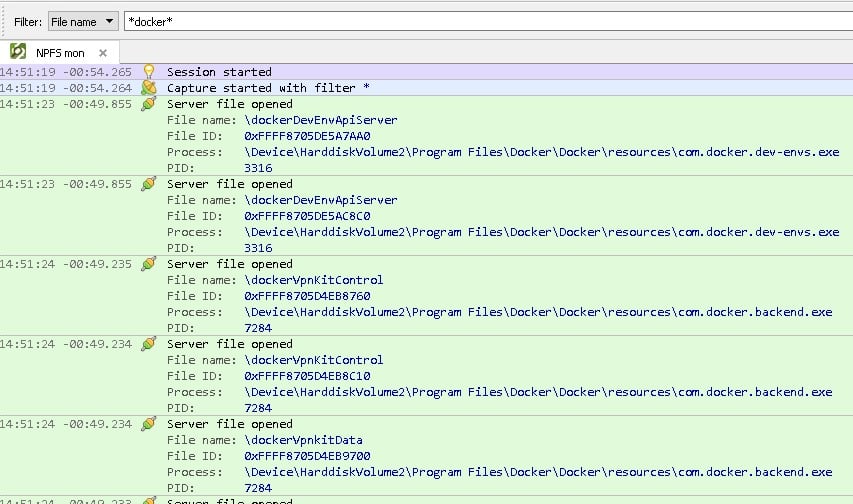
Task: Click File ID 0xFFFF8705DE5AC8C0
Action: [x=307, y=216]
